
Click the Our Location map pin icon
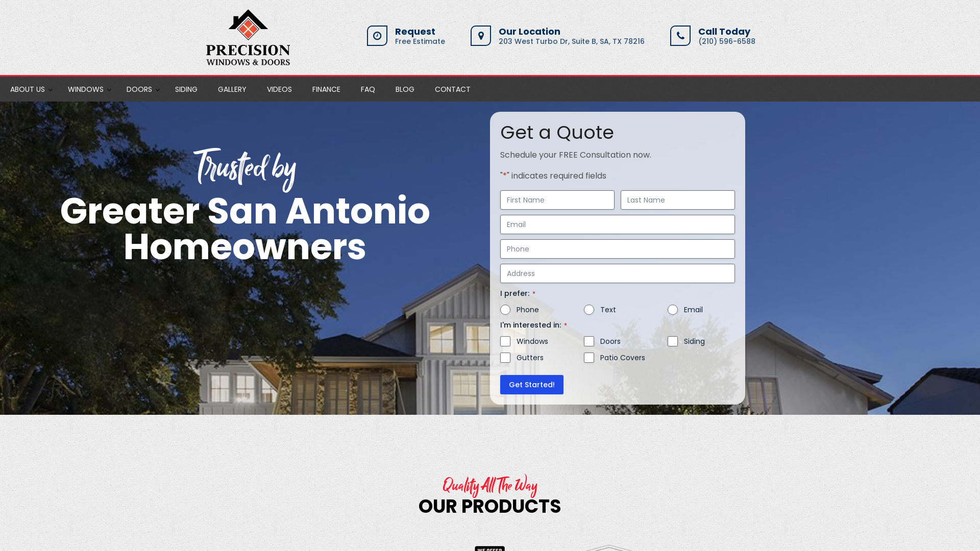click(481, 36)
